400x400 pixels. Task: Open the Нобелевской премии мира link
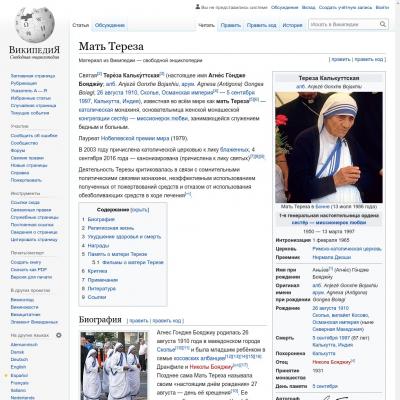(x=135, y=138)
